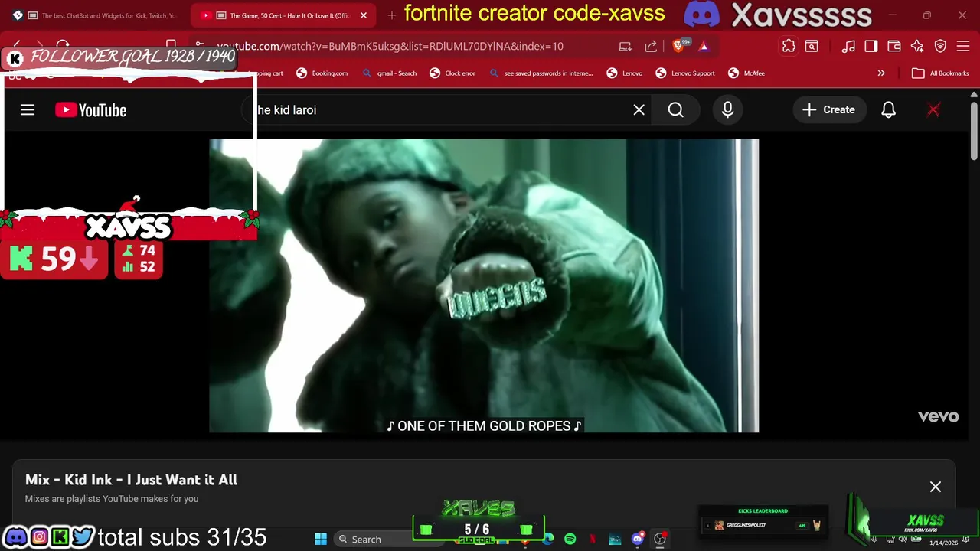
Task: Open OBS Studio taskbar icon
Action: pyautogui.click(x=660, y=539)
